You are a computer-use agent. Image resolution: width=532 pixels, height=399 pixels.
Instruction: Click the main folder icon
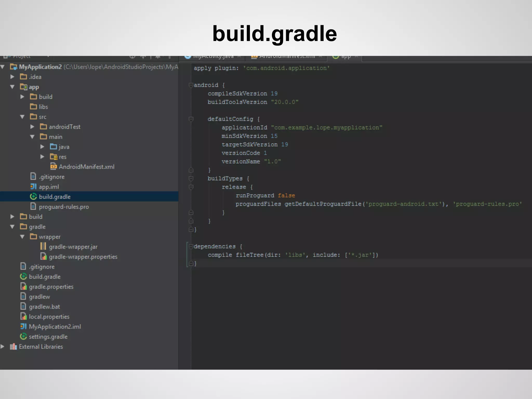point(43,136)
